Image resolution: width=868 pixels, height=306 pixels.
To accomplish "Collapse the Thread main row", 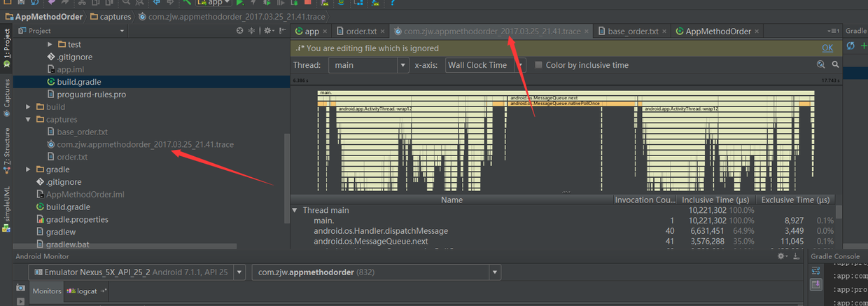I will coord(295,210).
